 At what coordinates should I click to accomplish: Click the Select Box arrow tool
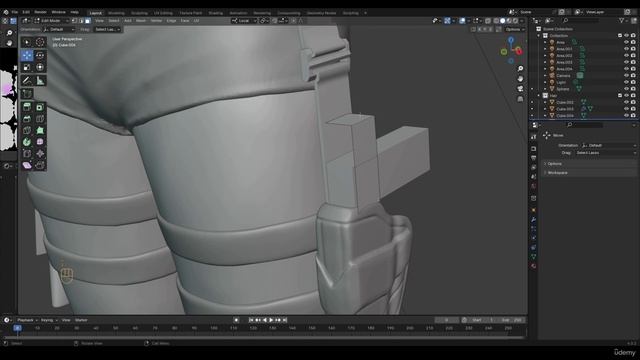coord(27,42)
